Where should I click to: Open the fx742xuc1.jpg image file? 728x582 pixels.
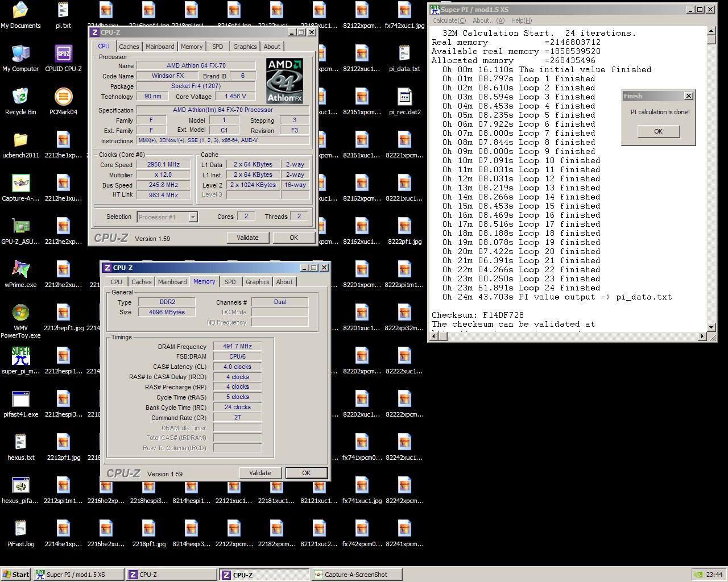tap(404, 15)
